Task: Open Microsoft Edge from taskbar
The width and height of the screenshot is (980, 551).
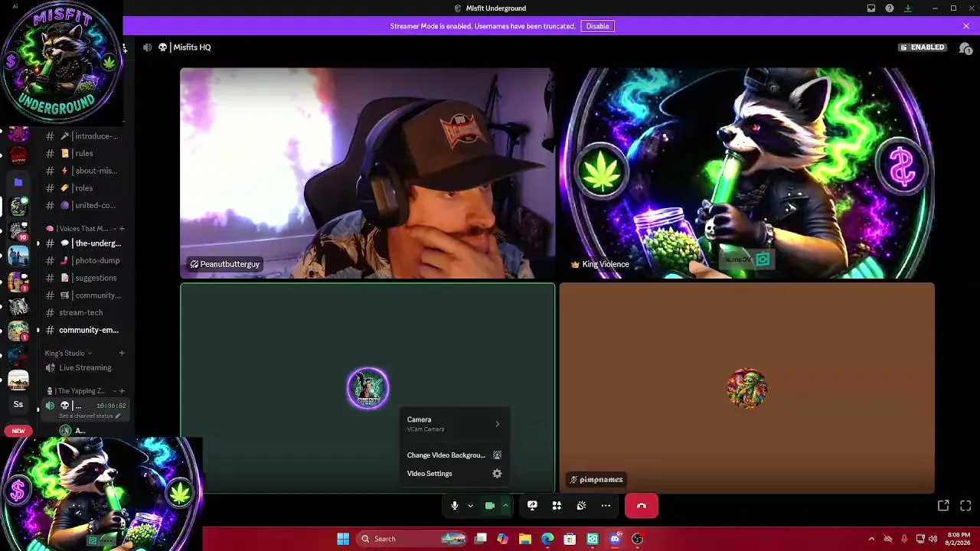Action: pos(547,539)
